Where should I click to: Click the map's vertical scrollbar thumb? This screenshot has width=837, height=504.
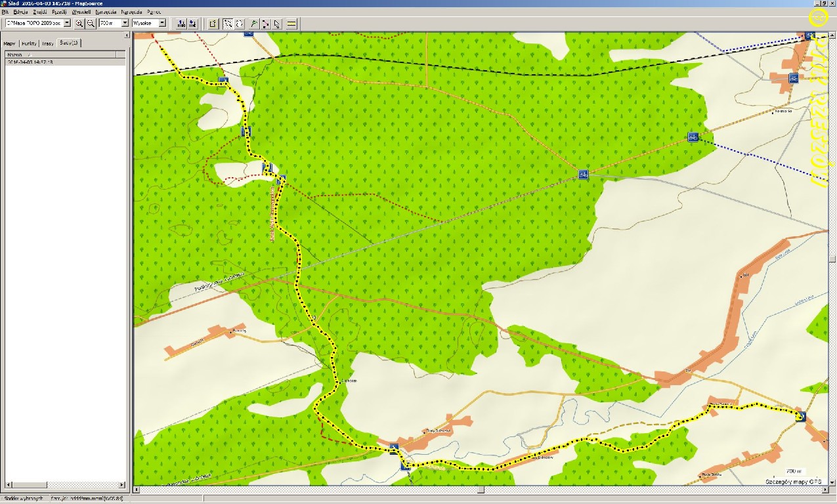(x=832, y=259)
